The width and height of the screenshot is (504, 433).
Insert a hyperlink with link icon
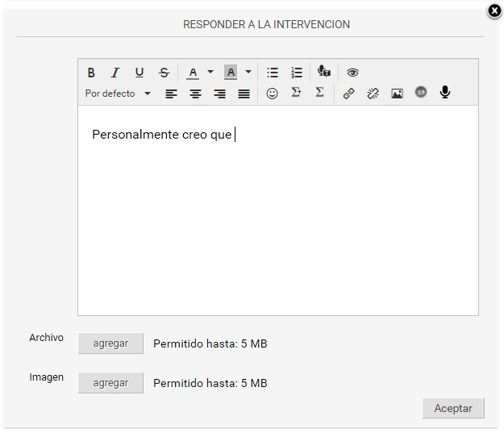[x=348, y=94]
